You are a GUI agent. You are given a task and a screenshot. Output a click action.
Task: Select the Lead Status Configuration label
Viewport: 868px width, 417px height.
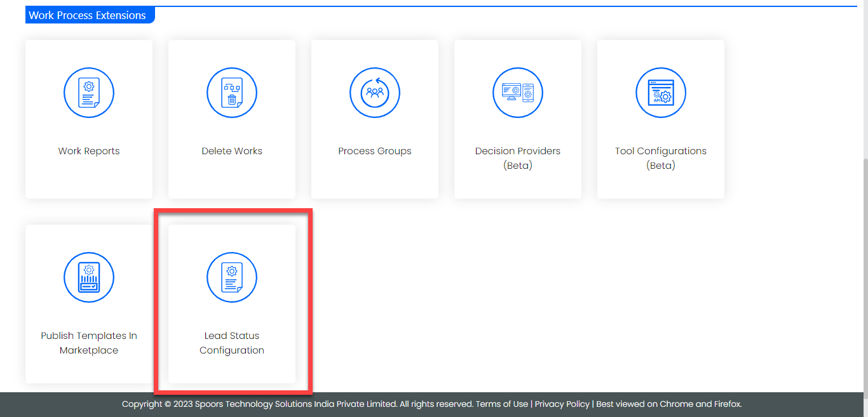coord(232,343)
